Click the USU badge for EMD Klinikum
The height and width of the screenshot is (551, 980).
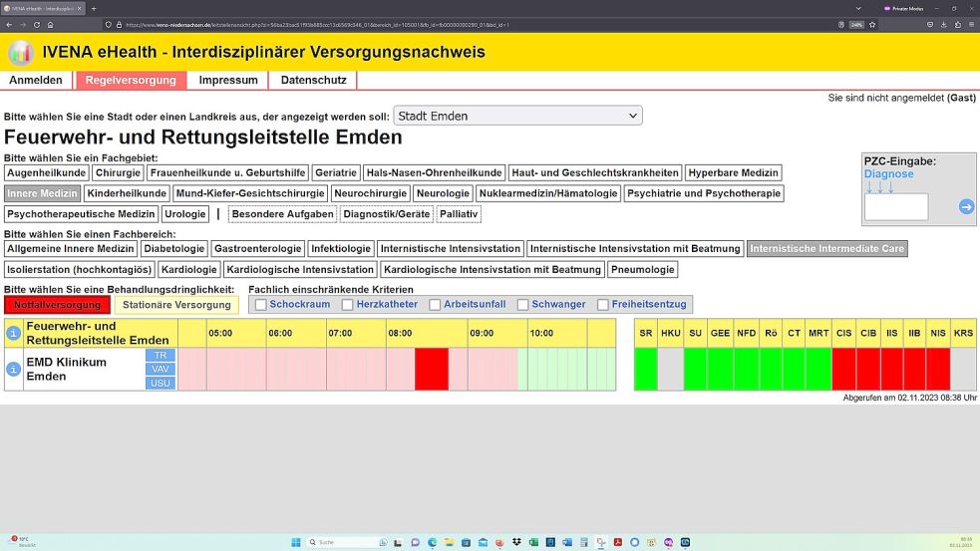[x=161, y=384]
